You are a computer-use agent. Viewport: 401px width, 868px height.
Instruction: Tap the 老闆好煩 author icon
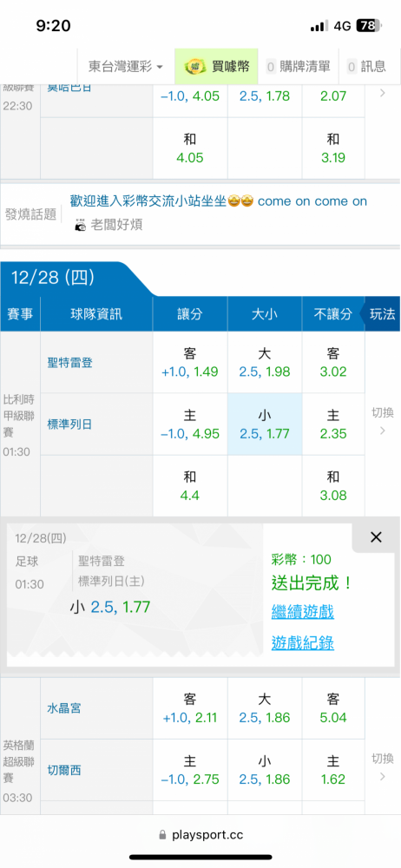coord(81,226)
